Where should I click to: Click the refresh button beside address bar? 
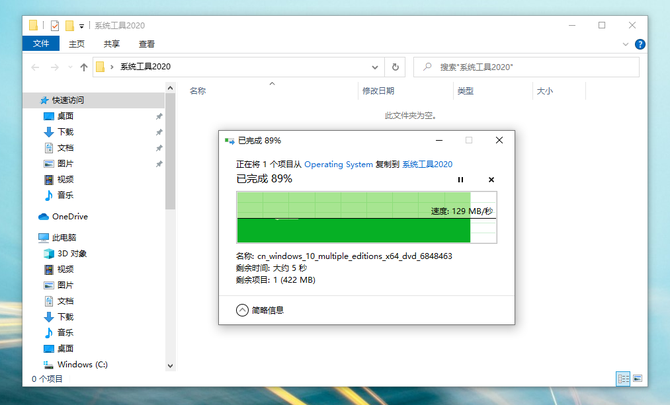click(396, 67)
